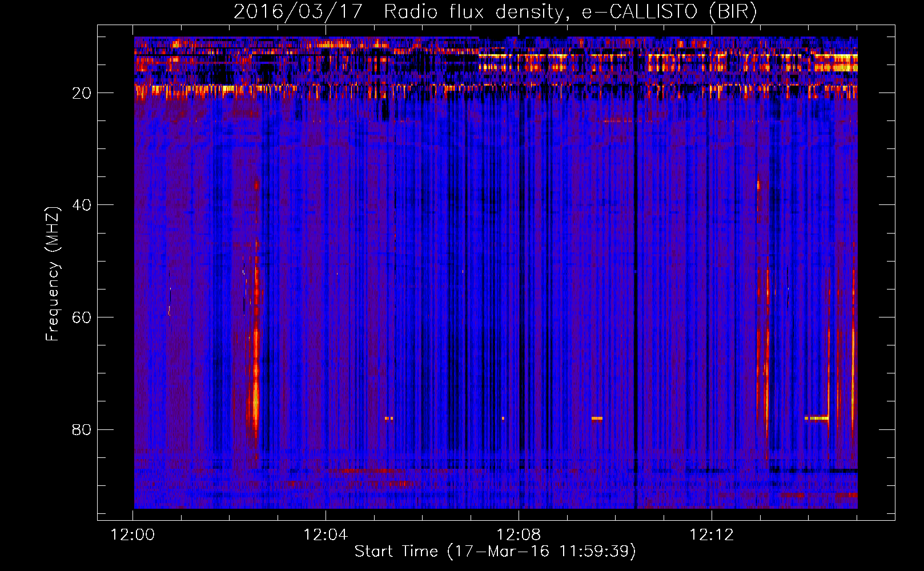924x571 pixels.
Task: Click the "Frequency (MHZ)" y-axis label
Action: (x=53, y=274)
